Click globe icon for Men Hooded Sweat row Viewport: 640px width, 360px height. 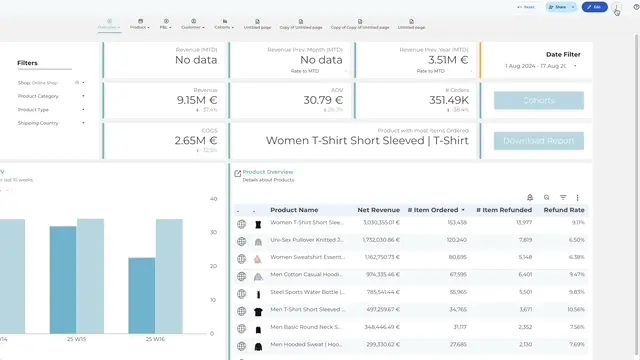[242, 346]
